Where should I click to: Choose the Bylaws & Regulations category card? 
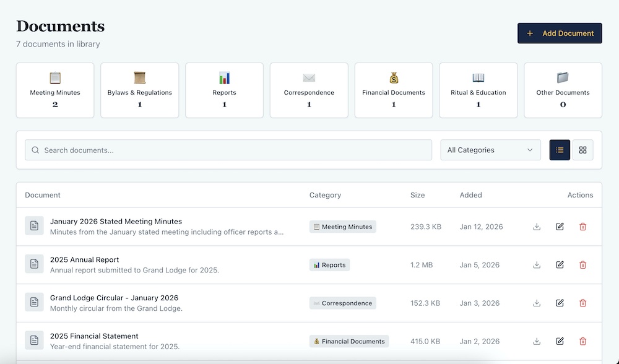140,90
